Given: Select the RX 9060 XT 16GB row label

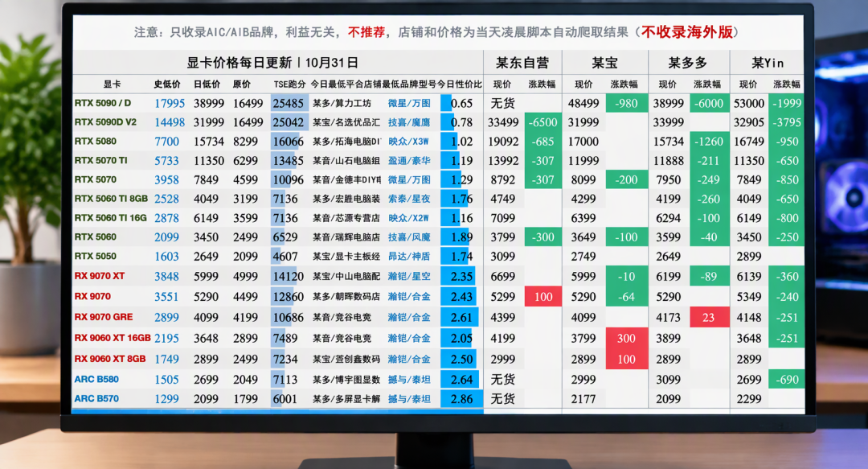Looking at the screenshot, I should [113, 338].
